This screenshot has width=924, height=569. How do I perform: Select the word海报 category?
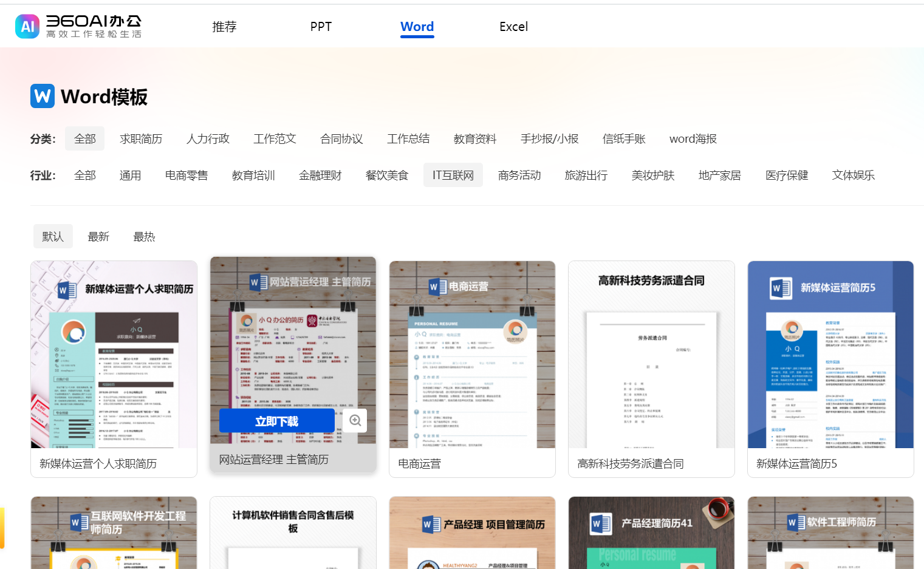point(693,138)
